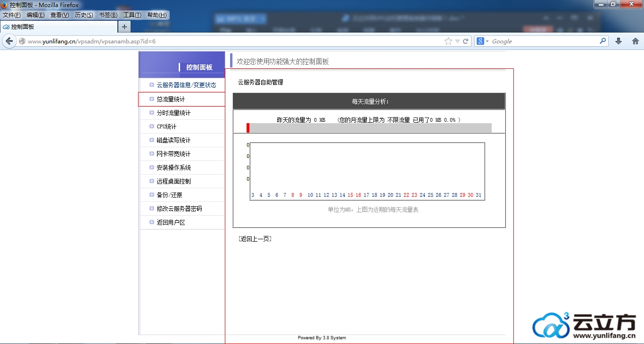Open CPU统计 sidebar link

click(x=166, y=126)
